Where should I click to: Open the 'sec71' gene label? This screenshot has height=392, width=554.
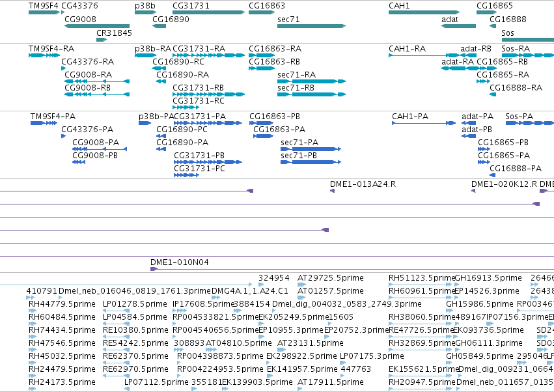coord(288,19)
